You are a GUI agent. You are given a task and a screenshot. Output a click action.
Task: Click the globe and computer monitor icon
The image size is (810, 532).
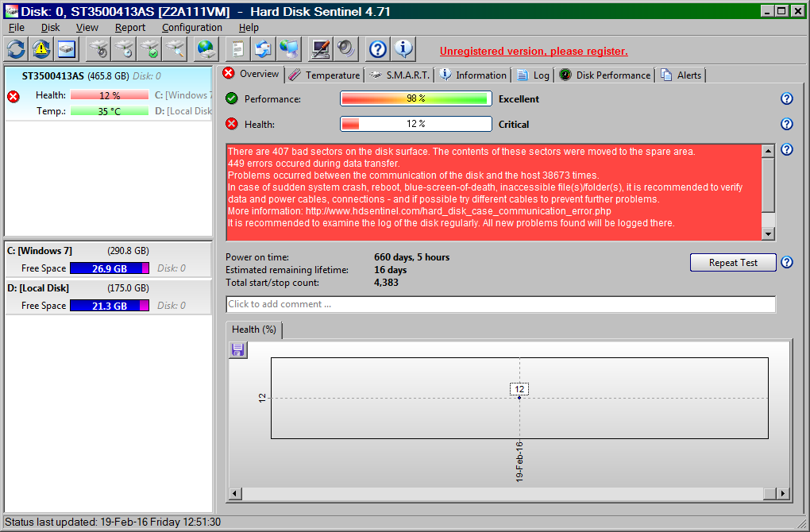pos(289,49)
